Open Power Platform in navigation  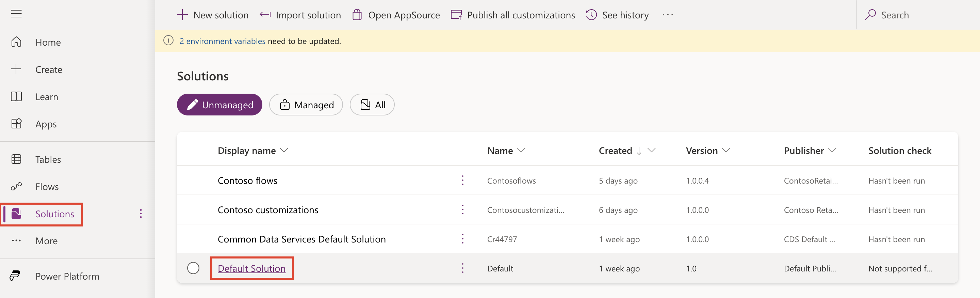coord(67,276)
